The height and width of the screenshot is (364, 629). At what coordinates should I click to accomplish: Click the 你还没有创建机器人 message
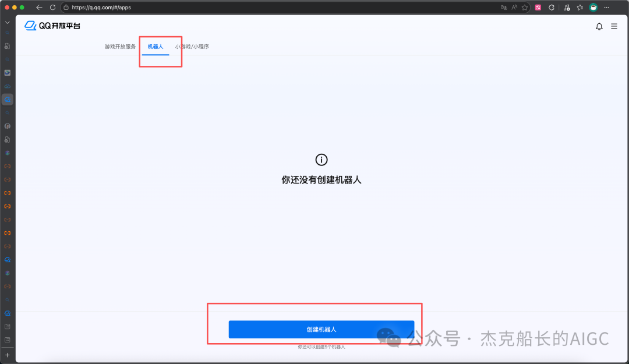tap(321, 180)
